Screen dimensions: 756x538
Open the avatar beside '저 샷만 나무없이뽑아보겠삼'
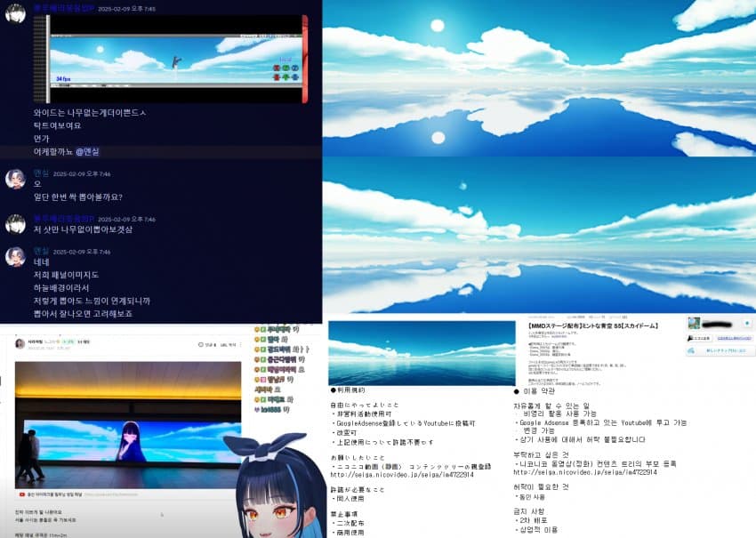15,224
